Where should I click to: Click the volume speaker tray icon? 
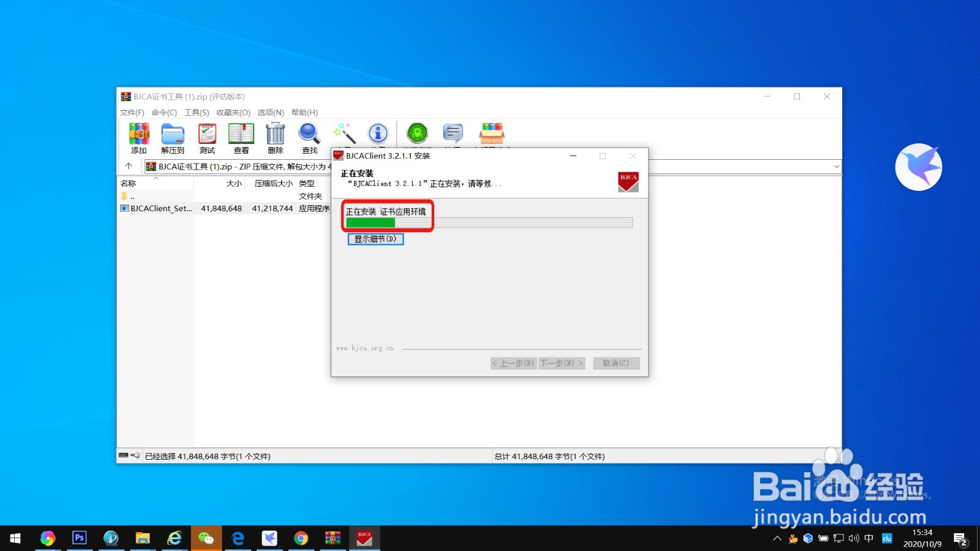tap(853, 539)
